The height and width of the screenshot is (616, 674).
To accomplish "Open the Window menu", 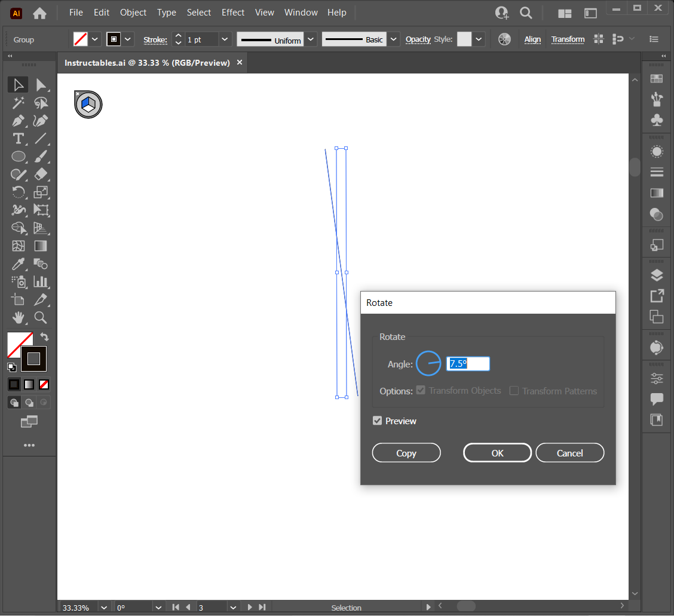I will (301, 13).
